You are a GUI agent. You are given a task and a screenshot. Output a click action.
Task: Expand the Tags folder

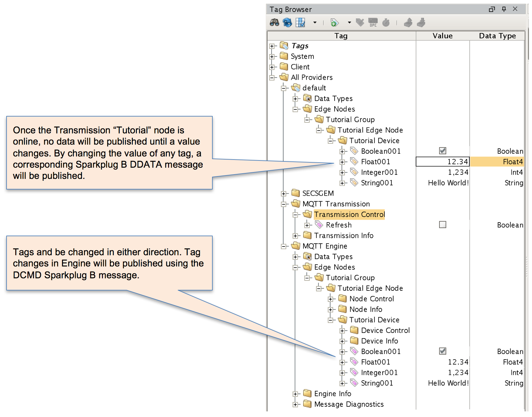[272, 46]
